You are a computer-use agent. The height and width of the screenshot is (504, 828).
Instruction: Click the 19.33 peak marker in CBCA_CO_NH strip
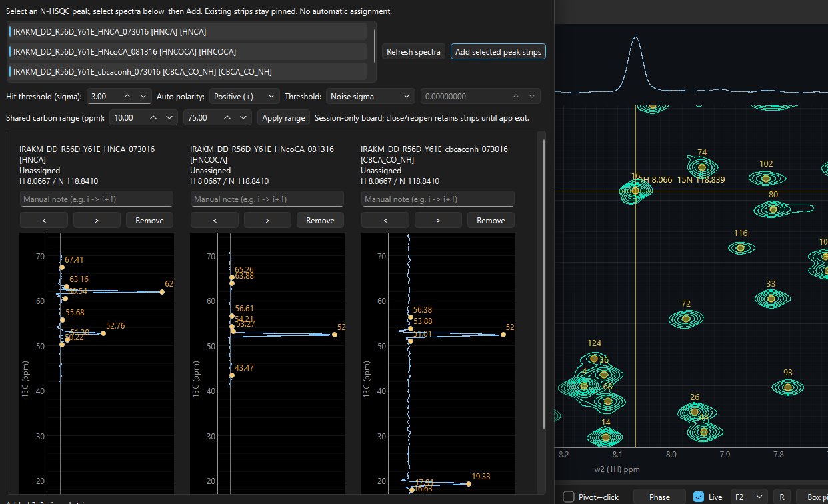tap(469, 483)
